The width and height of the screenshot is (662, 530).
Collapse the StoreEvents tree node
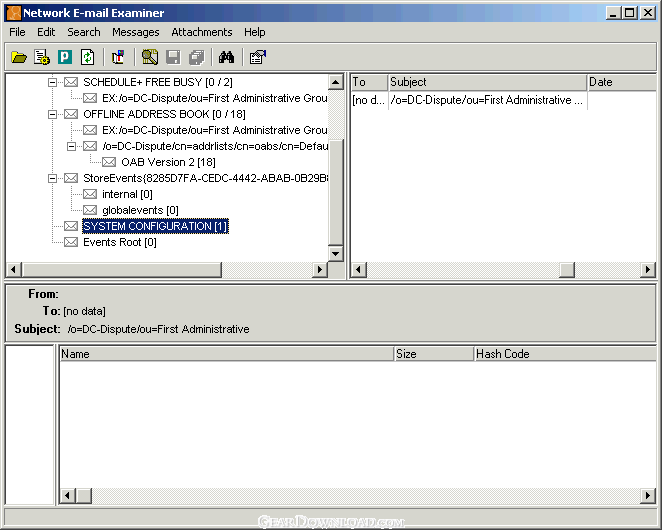pyautogui.click(x=52, y=179)
